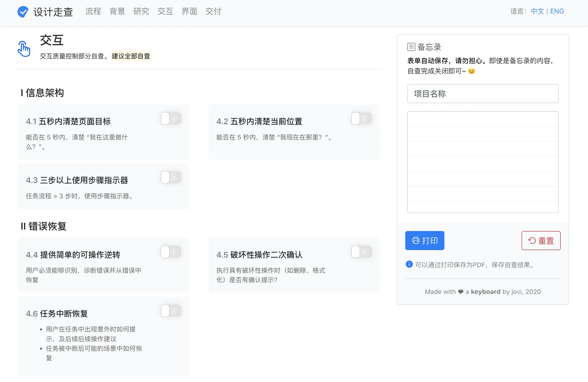Click the memo notes icon

(x=411, y=47)
